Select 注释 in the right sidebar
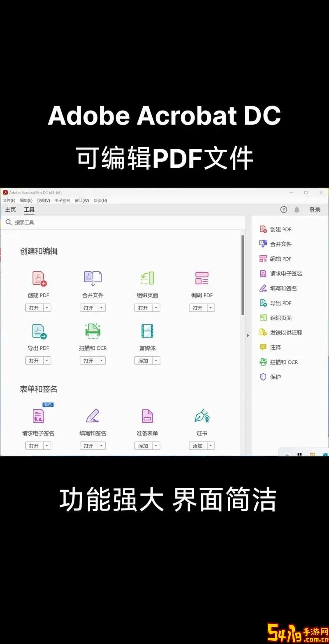 point(270,347)
